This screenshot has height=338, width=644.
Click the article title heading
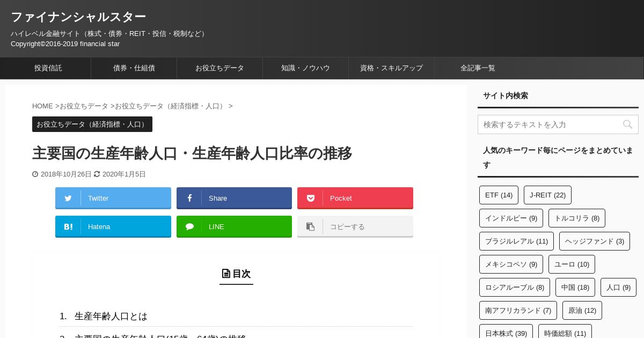[x=192, y=153]
